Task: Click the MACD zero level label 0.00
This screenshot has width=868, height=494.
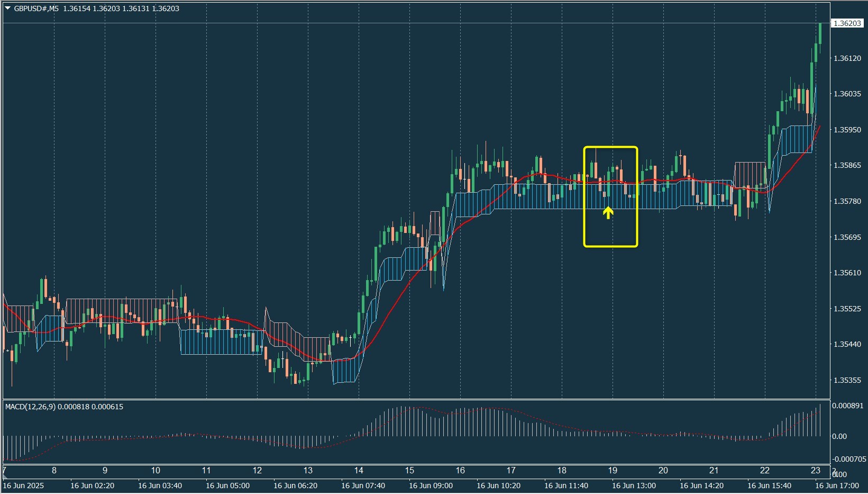Action: (839, 436)
